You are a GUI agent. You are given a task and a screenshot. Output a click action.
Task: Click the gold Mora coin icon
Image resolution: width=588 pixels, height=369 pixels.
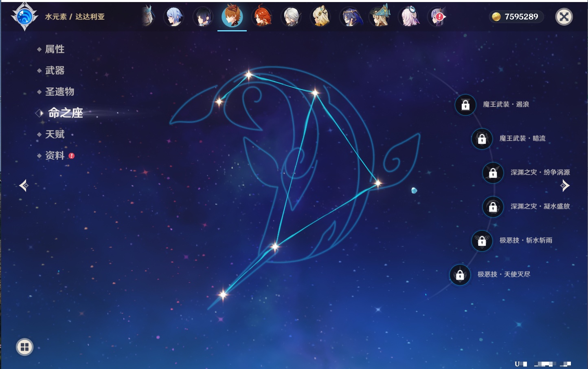pyautogui.click(x=496, y=17)
